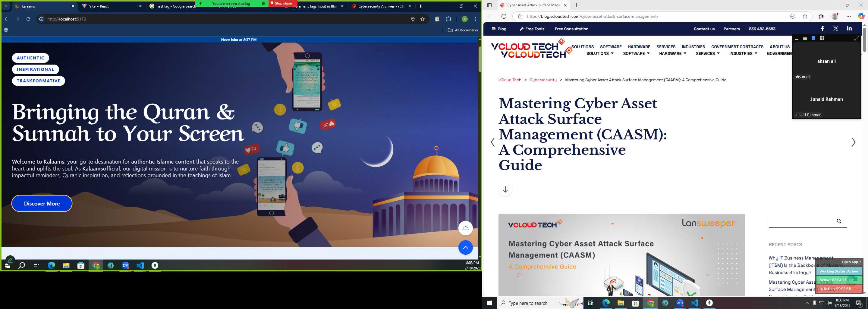Open Chrome tab search dropdown arrow

pos(6,6)
